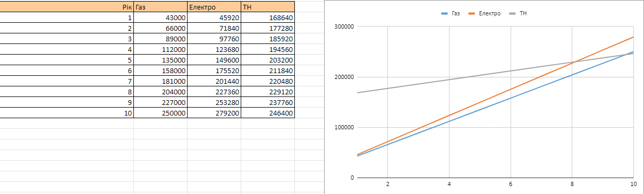
Task: Select Рік column cell with value 10
Action: pyautogui.click(x=66, y=113)
